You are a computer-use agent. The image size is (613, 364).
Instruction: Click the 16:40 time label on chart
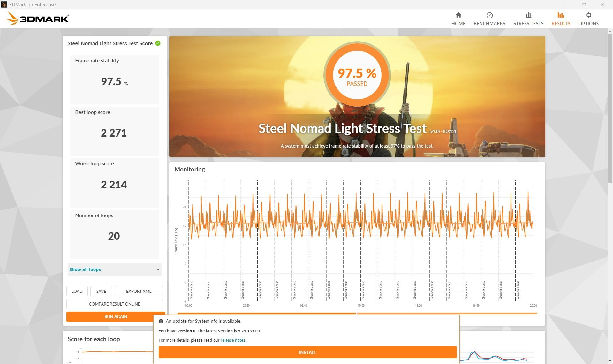tap(476, 306)
